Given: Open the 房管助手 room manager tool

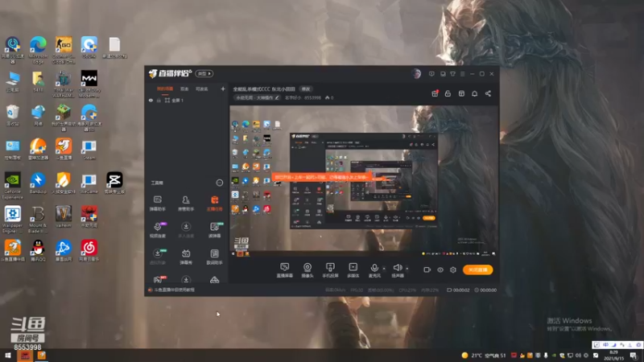Looking at the screenshot, I should 186,204.
